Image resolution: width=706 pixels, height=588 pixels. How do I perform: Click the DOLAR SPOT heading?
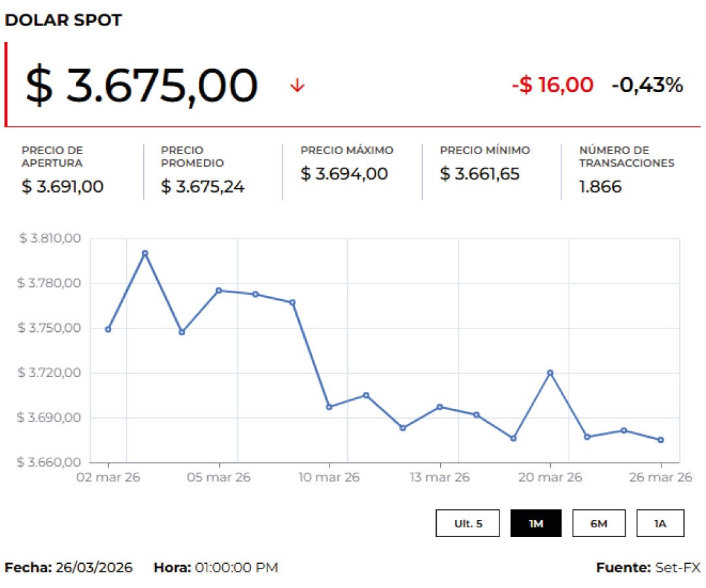63,20
